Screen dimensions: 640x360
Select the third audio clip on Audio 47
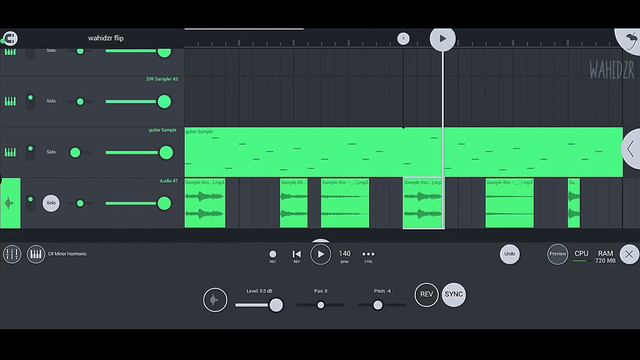click(345, 203)
